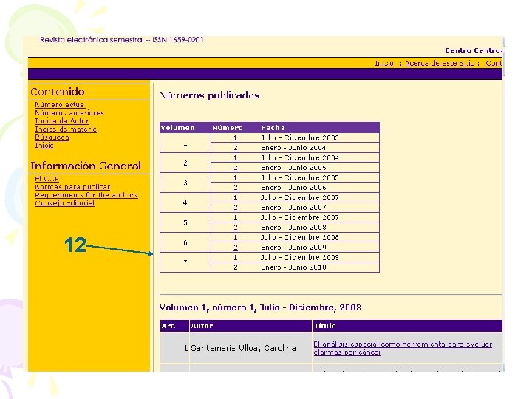Open number 2 of Enero - Junio 2005
Viewport: 532px width, 399px height.
click(236, 168)
